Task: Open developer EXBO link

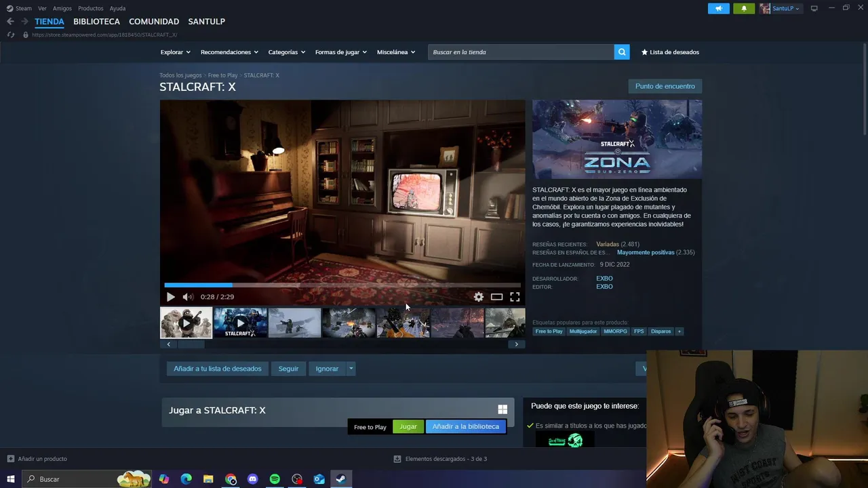Action: tap(604, 279)
